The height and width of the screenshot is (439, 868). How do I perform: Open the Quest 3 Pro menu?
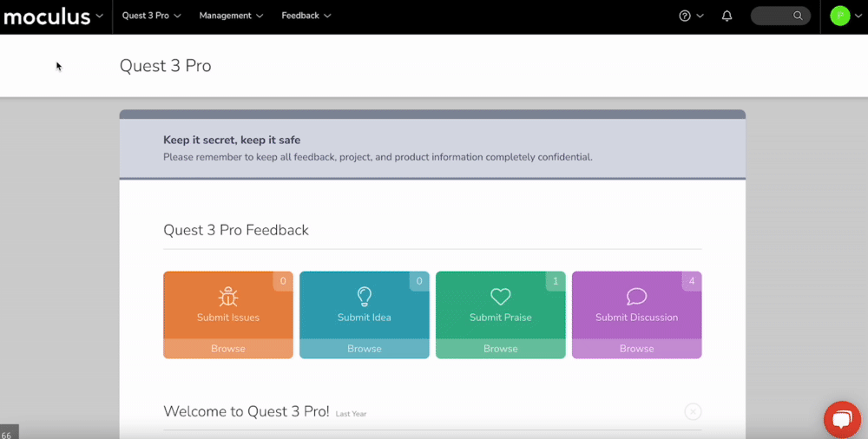(x=151, y=16)
